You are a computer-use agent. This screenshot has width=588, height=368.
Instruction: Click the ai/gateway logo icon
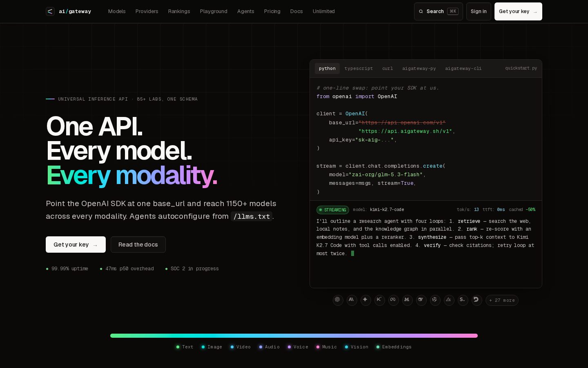50,11
